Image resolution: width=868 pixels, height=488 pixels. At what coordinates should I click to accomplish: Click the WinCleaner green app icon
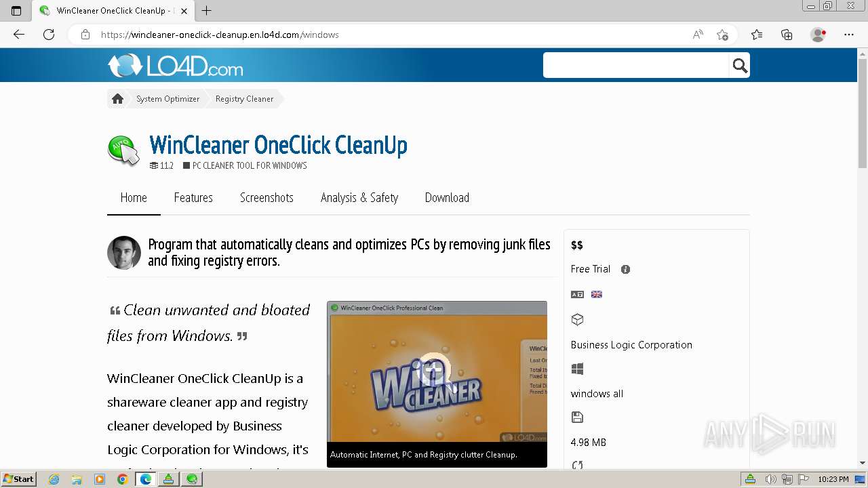[124, 150]
